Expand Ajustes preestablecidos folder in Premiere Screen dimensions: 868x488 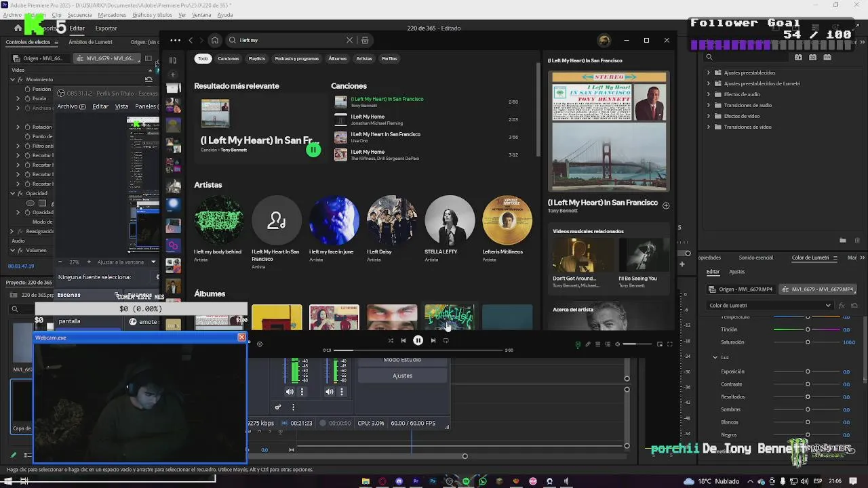point(709,73)
